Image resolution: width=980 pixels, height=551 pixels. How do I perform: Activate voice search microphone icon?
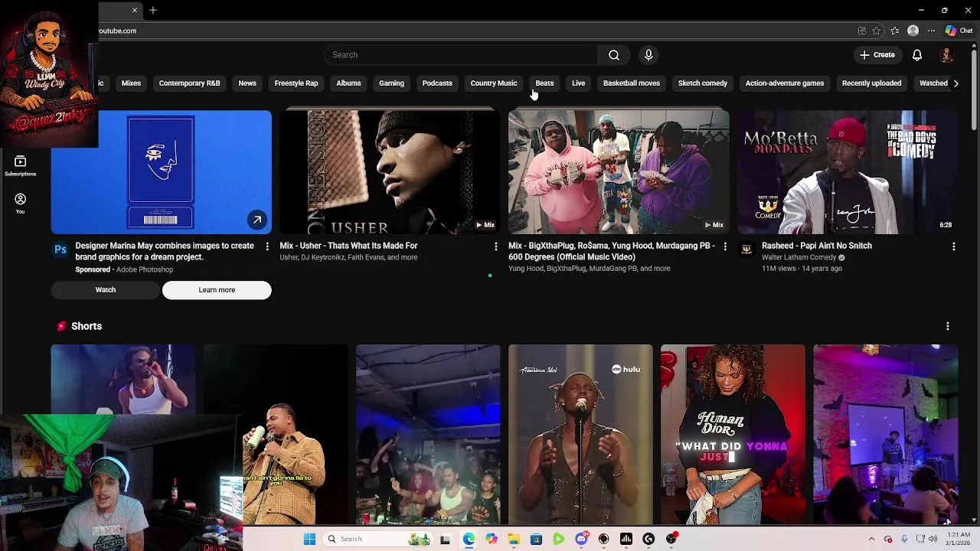(x=648, y=55)
